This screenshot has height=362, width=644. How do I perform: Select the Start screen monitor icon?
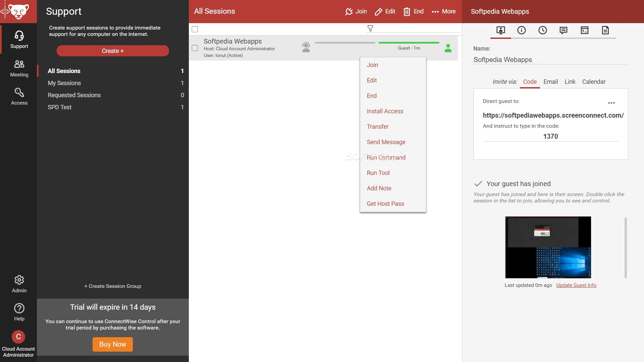point(500,30)
